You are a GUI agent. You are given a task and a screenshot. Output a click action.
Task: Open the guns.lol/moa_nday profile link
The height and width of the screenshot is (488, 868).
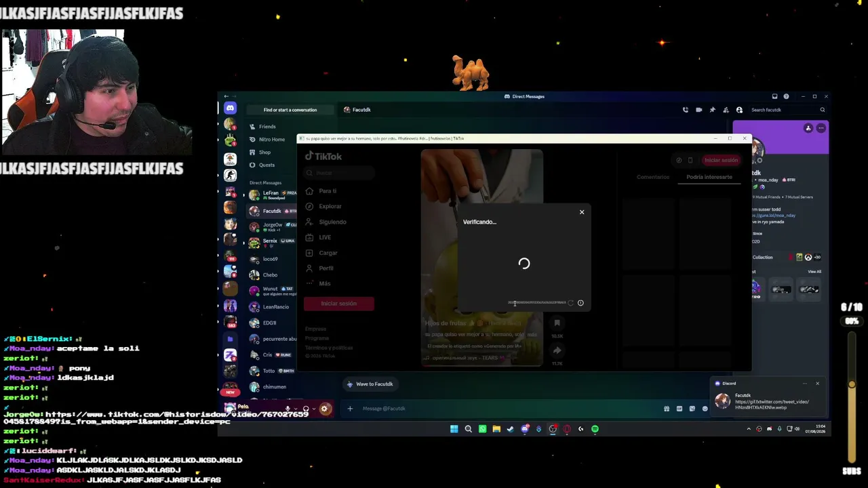click(x=774, y=216)
